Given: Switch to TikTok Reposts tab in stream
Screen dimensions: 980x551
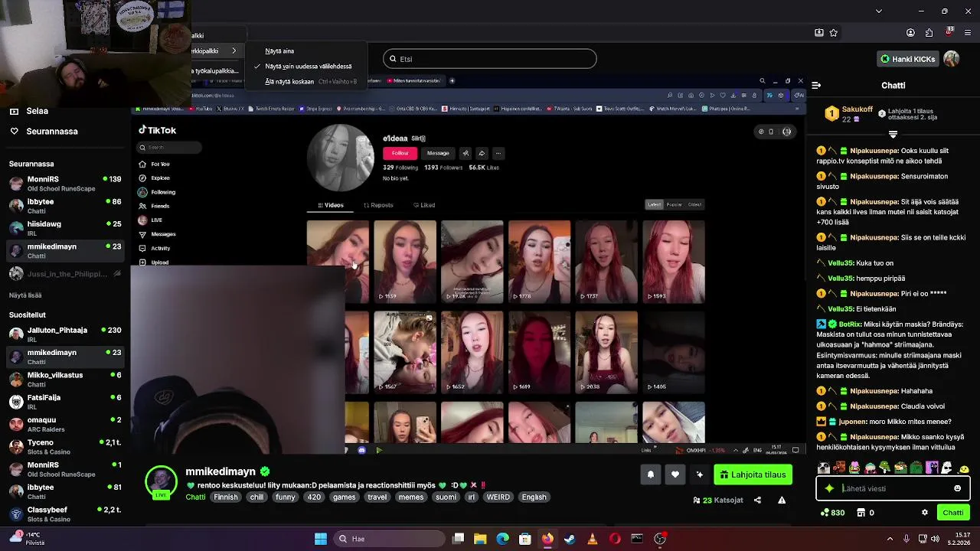Looking at the screenshot, I should (x=378, y=205).
